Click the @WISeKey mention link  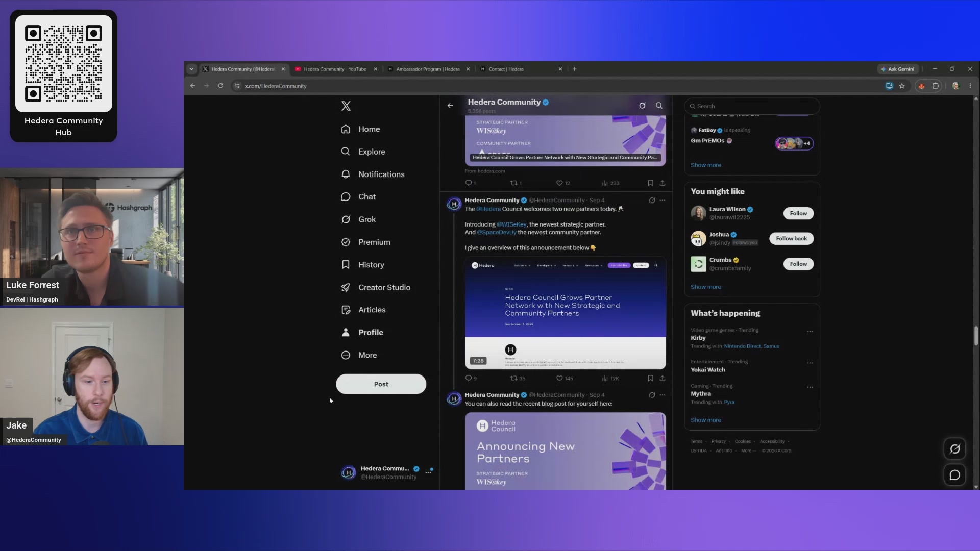(511, 224)
